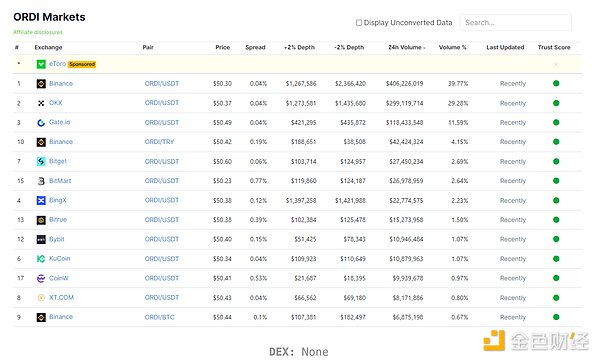Click the green Trust Score dot for Binance ORDI/USDT
This screenshot has width=600, height=362.
[x=556, y=83]
